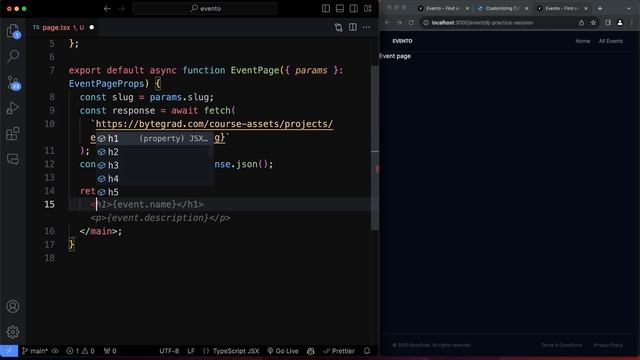This screenshot has width=640, height=360.
Task: Open the notifications bell in status bar
Action: tap(367, 351)
